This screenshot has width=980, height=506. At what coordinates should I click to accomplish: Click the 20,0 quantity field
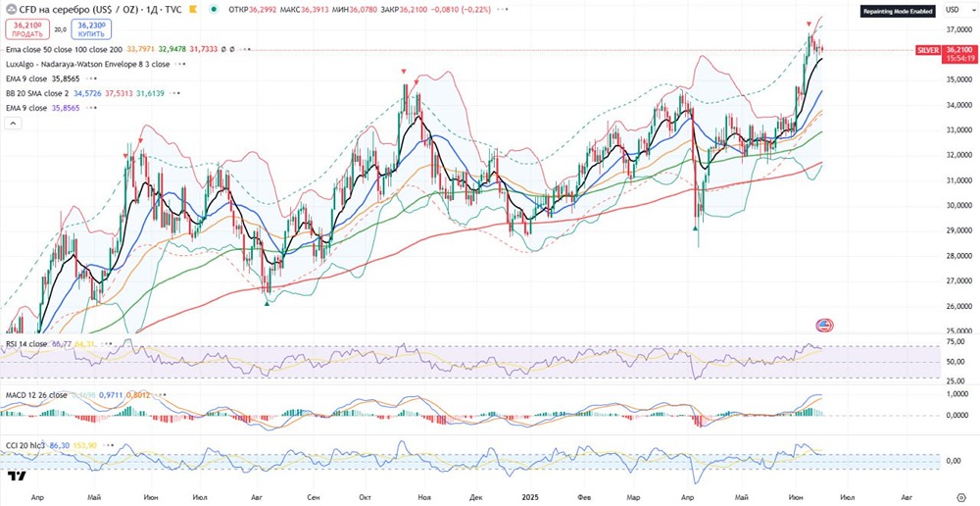click(x=60, y=29)
